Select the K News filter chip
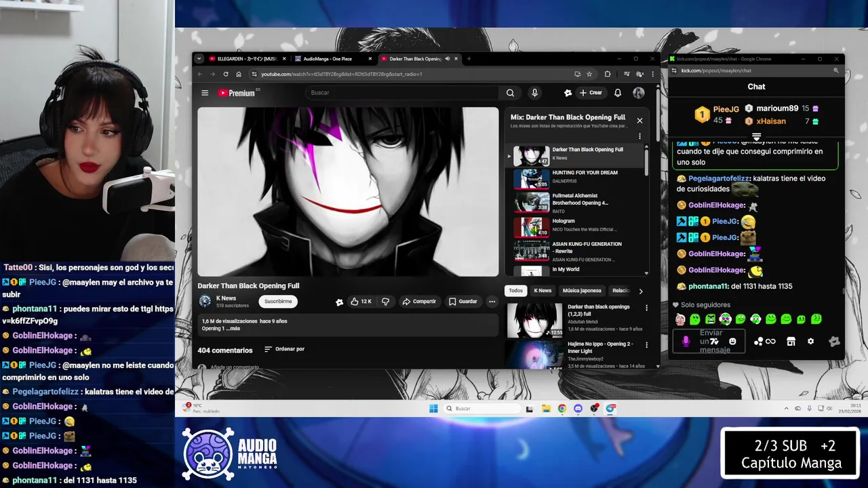Screen dimensions: 868x488 point(542,291)
